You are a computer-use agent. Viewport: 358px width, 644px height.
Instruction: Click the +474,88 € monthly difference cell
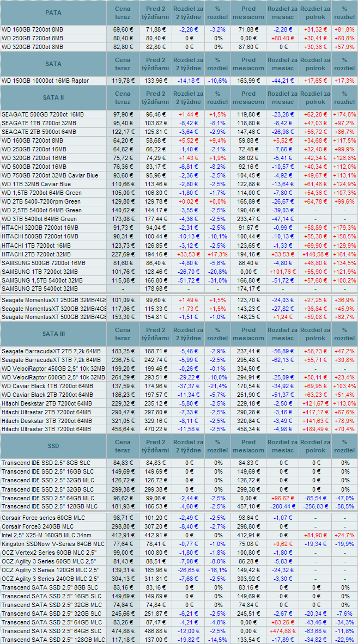tap(282, 630)
